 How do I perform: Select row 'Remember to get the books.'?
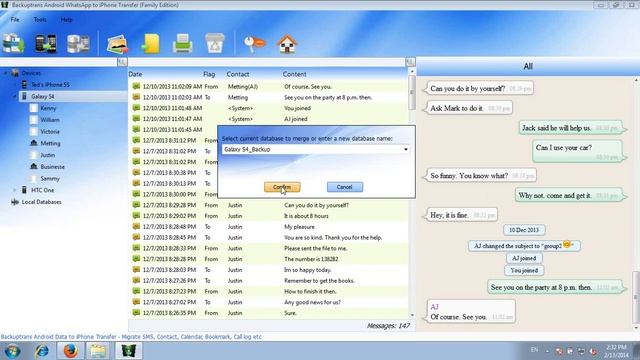[x=269, y=281]
